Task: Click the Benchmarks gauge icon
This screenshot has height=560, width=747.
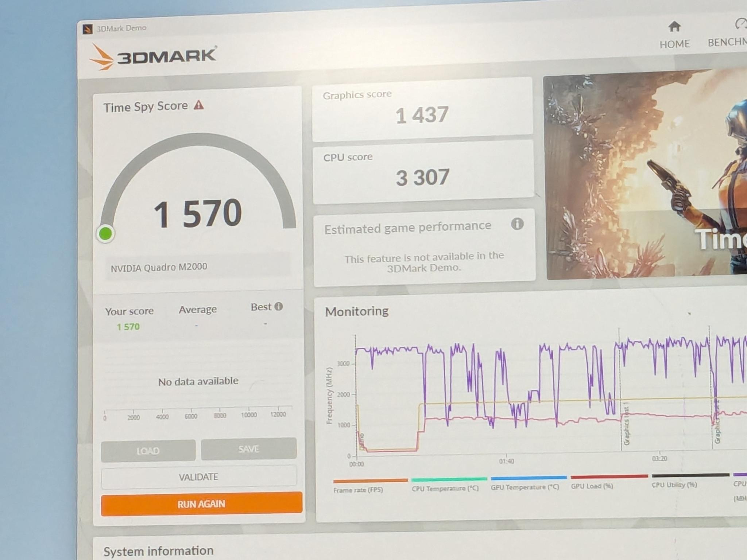Action: (741, 24)
